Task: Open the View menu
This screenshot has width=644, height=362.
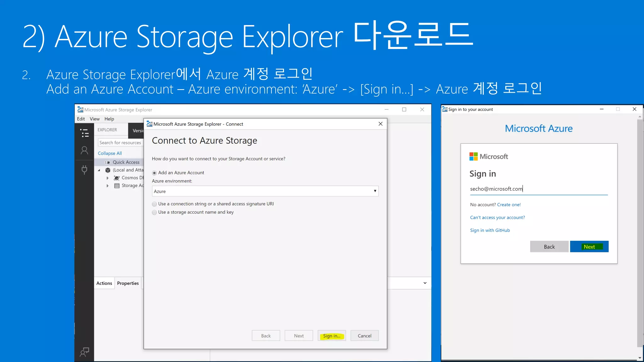Action: 94,119
